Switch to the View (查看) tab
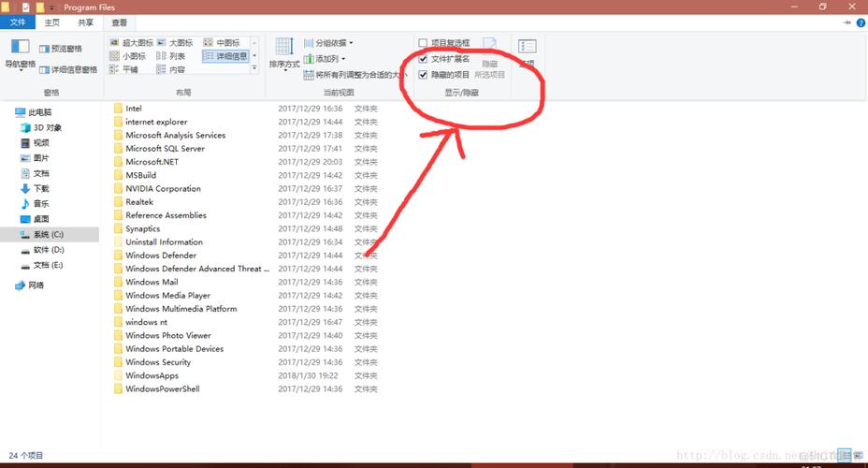 coord(120,22)
